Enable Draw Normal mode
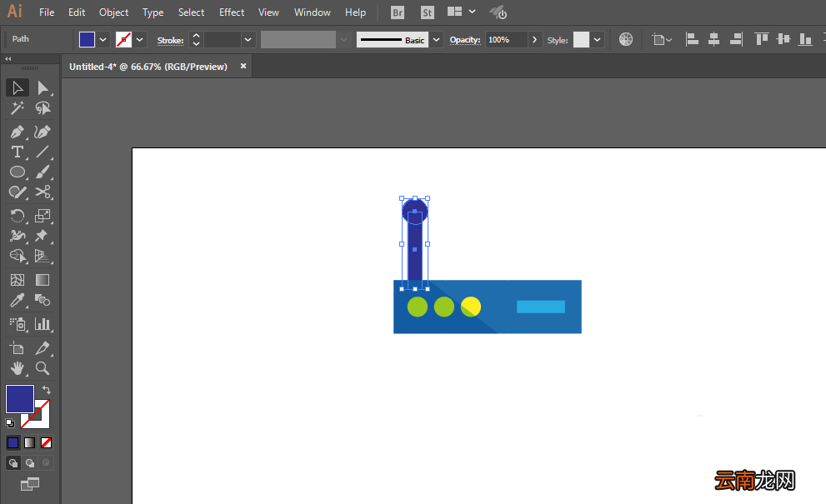This screenshot has width=826, height=504. click(x=13, y=463)
